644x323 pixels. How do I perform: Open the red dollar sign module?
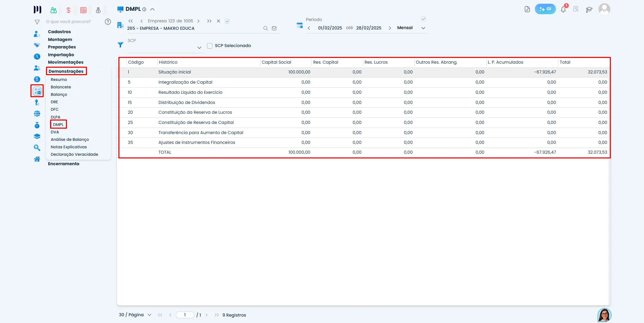coord(68,10)
